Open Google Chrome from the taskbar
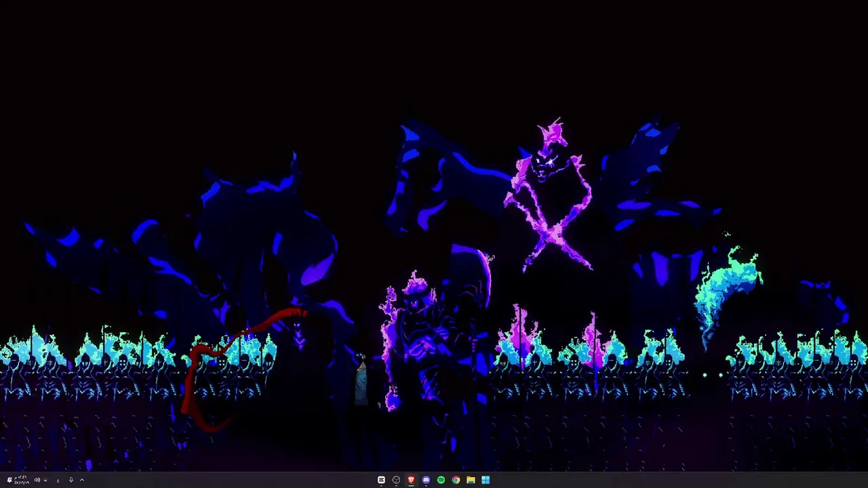This screenshot has width=868, height=488. [456, 480]
